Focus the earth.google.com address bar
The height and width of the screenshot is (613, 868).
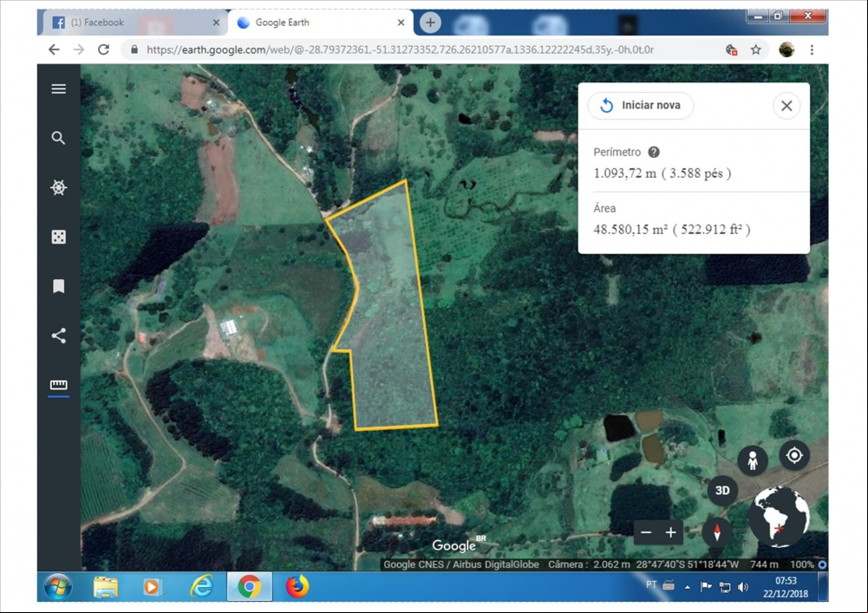point(400,49)
